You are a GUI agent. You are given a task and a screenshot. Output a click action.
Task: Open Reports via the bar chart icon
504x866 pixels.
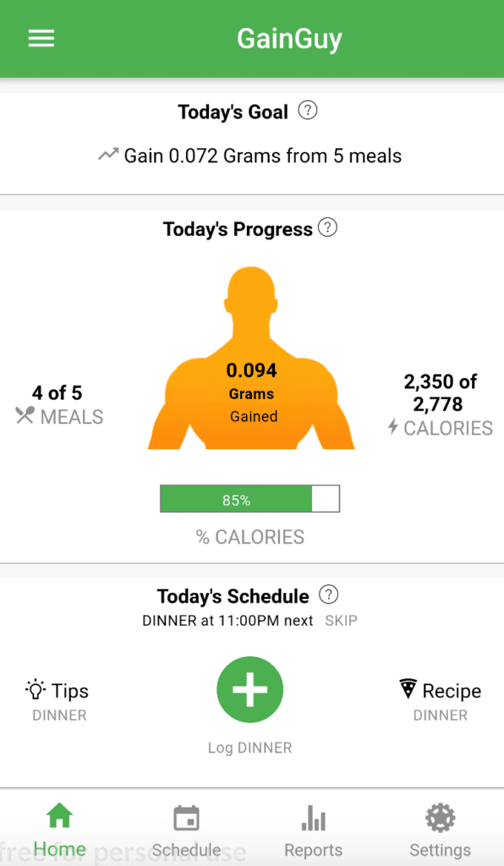(x=313, y=818)
